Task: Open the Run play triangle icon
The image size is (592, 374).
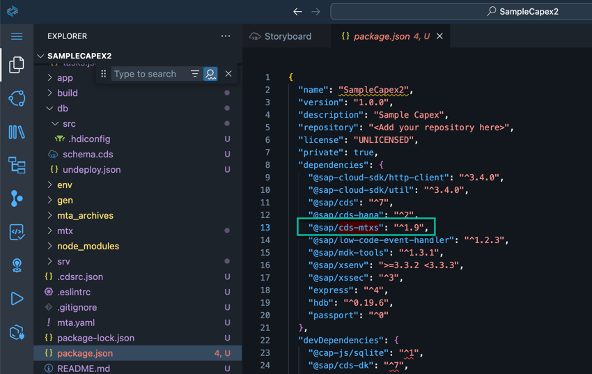Action: click(17, 299)
